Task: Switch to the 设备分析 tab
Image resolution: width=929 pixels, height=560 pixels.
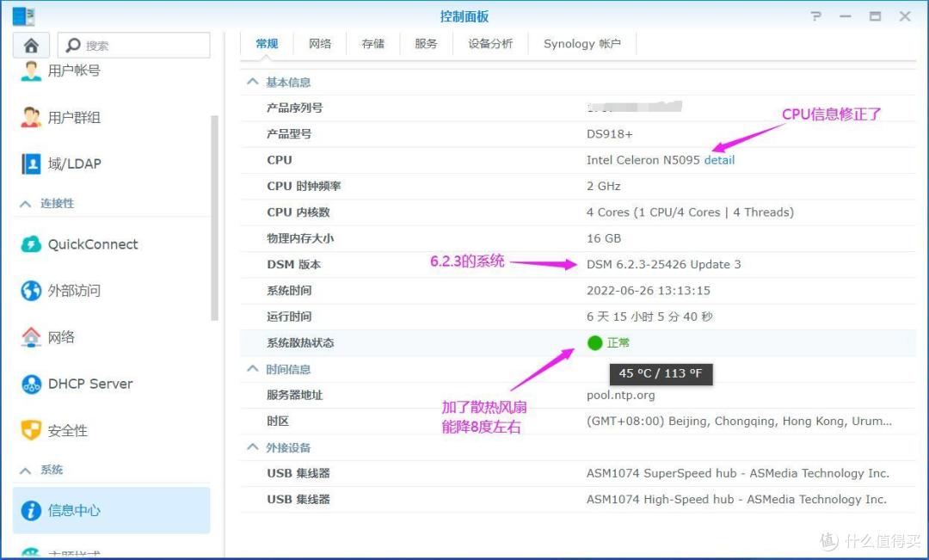Action: 490,44
